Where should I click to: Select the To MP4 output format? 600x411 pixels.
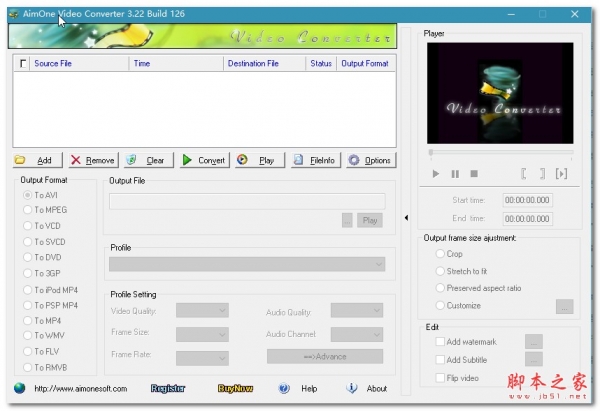tap(42, 321)
